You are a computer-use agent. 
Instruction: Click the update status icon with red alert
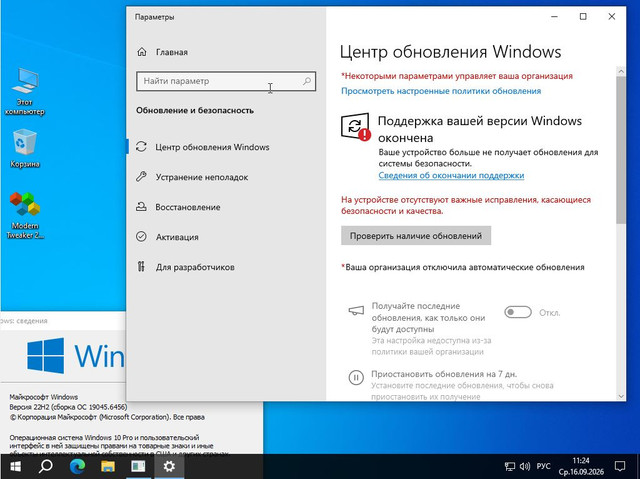click(x=356, y=127)
